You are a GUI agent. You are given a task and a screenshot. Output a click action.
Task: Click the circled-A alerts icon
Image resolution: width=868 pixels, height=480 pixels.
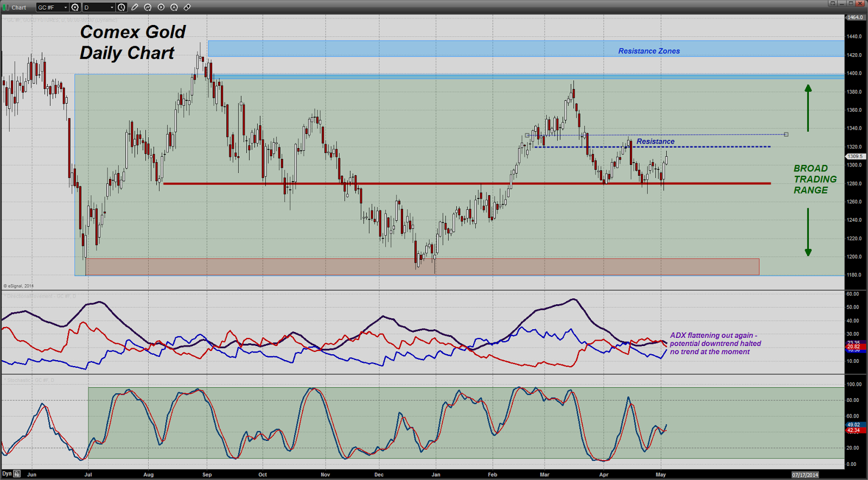pyautogui.click(x=174, y=7)
